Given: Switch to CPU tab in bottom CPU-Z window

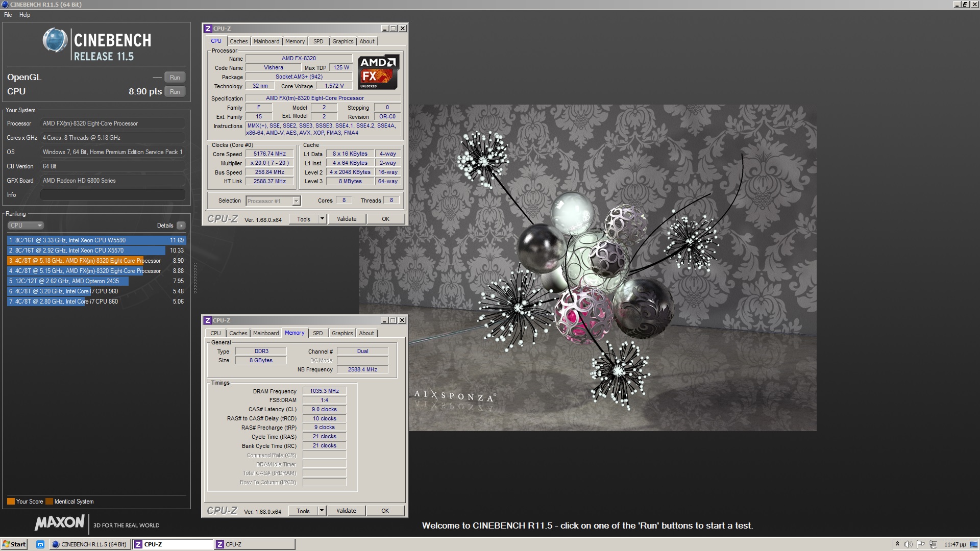Looking at the screenshot, I should (x=216, y=333).
